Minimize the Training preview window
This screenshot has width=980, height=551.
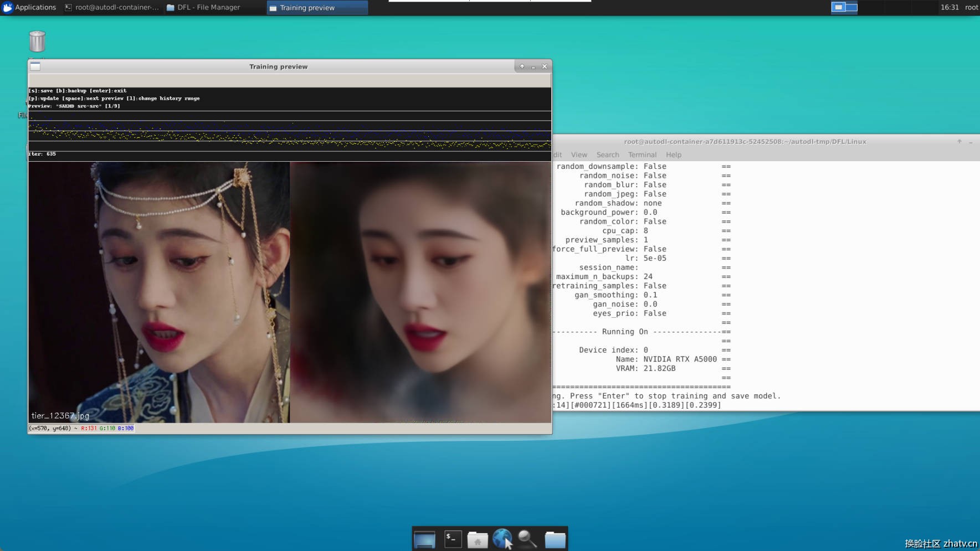(533, 66)
